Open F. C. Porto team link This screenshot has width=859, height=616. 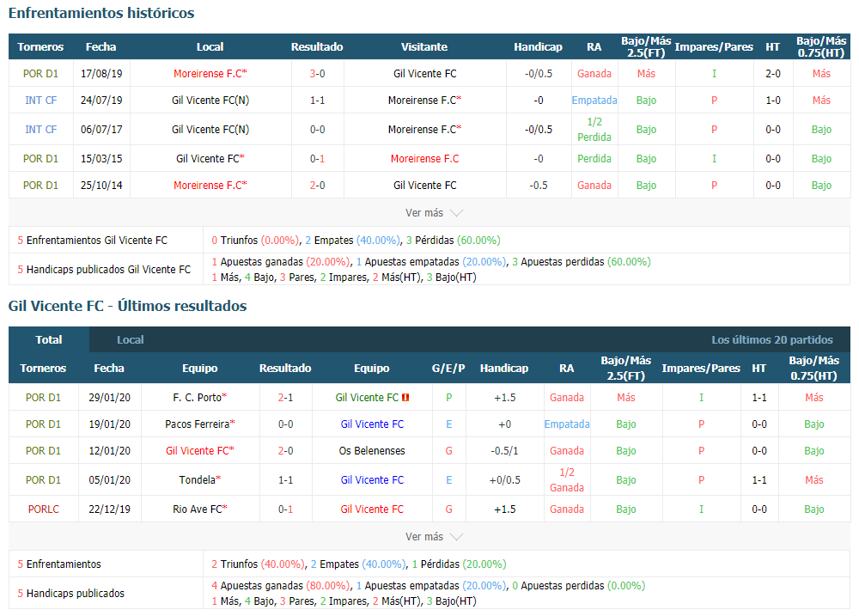199,397
